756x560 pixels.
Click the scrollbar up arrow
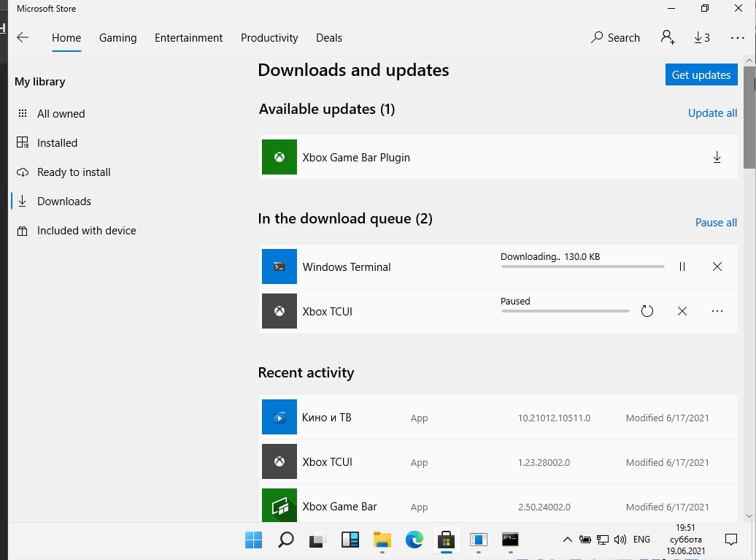pyautogui.click(x=749, y=61)
